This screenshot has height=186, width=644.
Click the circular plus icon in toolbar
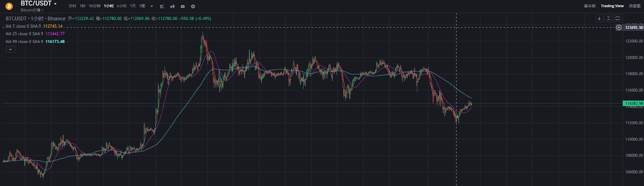click(193, 6)
